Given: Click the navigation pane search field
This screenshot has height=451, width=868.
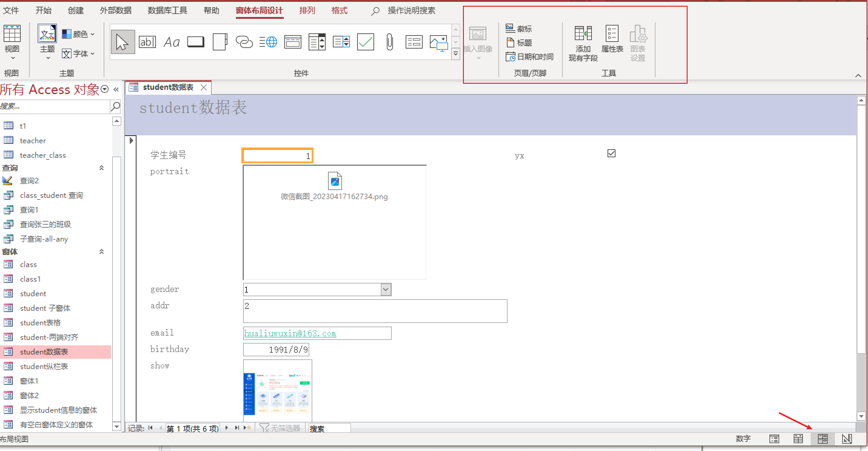Looking at the screenshot, I should coord(54,106).
